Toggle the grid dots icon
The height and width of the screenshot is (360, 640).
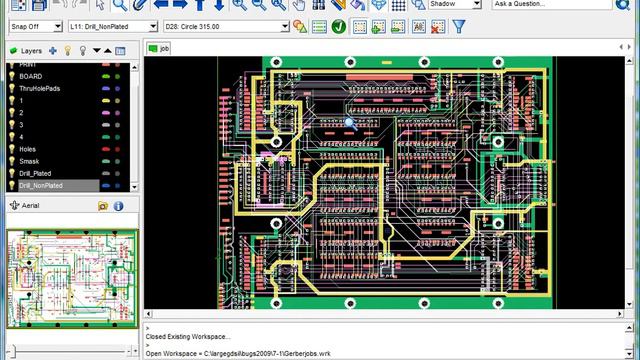point(398,5)
